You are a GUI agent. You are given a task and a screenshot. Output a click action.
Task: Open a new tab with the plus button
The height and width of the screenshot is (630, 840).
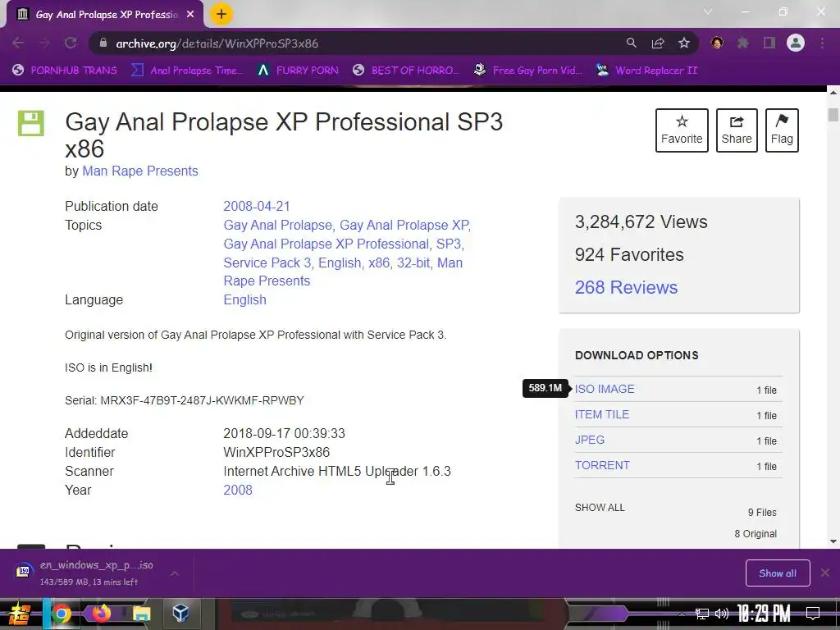tap(221, 14)
